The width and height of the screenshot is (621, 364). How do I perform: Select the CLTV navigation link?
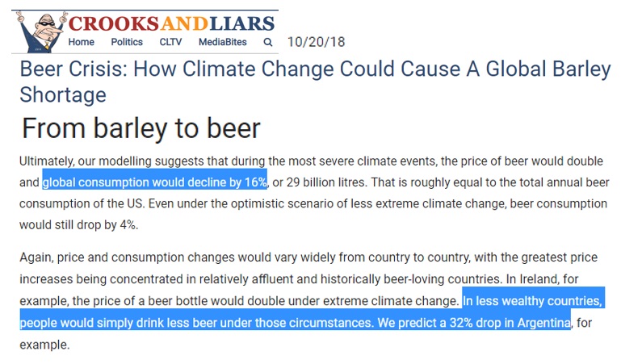click(x=170, y=42)
